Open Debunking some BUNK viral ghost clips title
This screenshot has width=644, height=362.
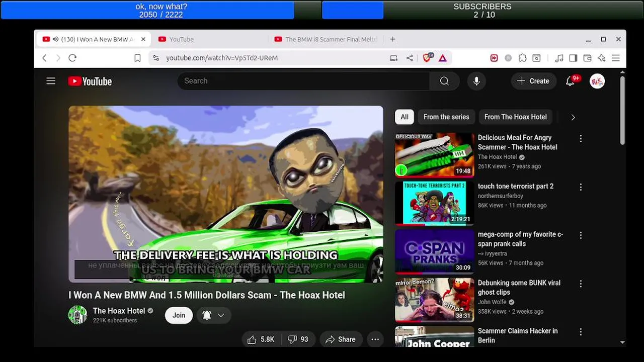519,288
